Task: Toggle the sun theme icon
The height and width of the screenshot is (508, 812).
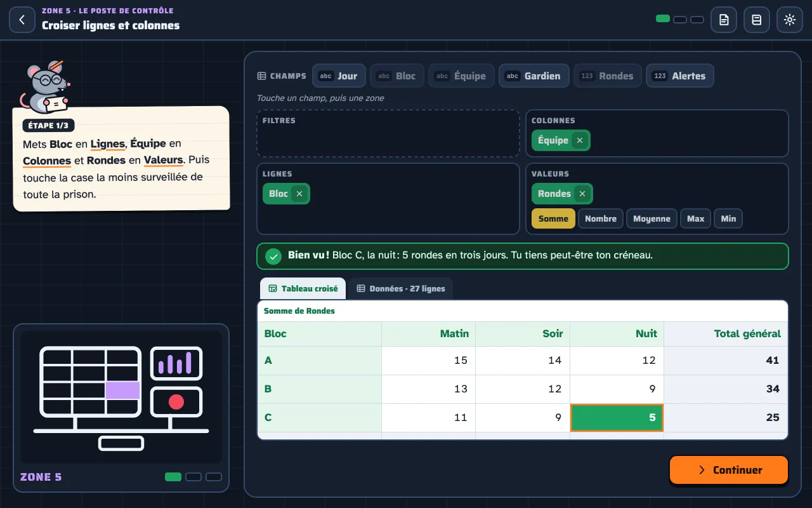Action: point(790,20)
